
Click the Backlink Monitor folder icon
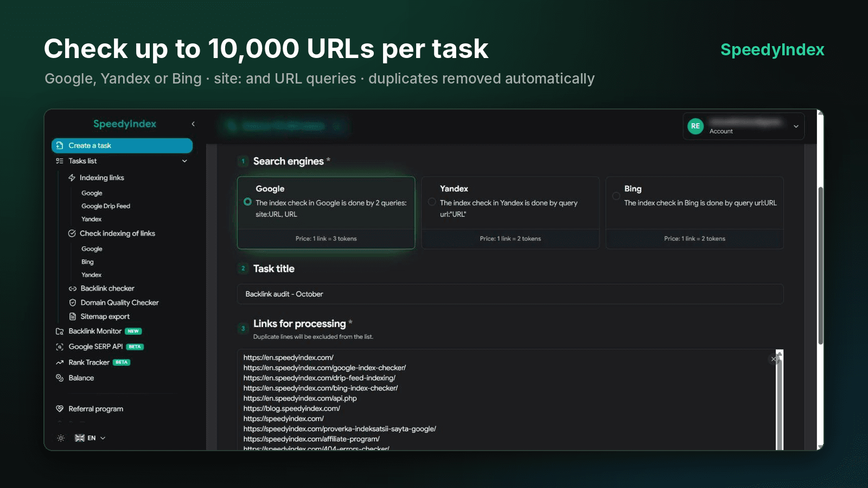coord(60,331)
